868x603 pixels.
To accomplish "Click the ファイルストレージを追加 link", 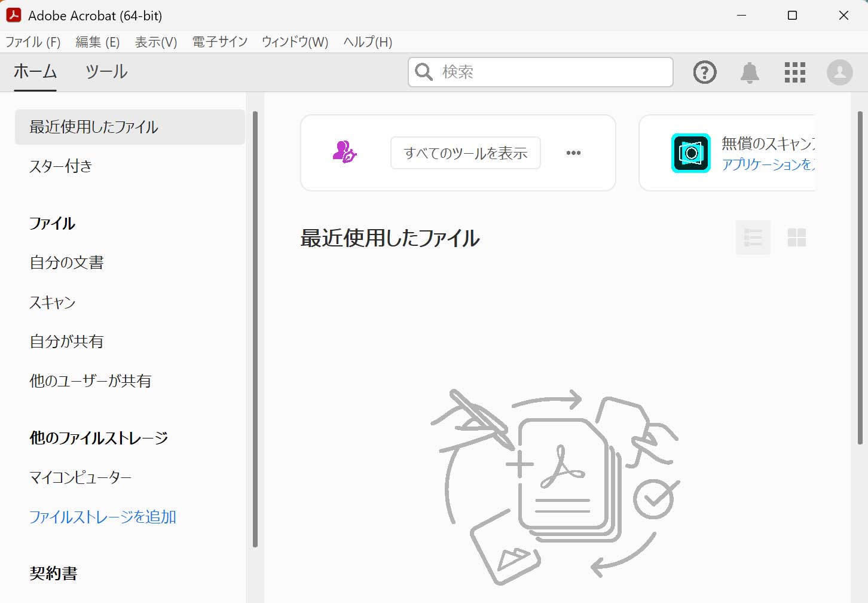I will click(x=103, y=517).
